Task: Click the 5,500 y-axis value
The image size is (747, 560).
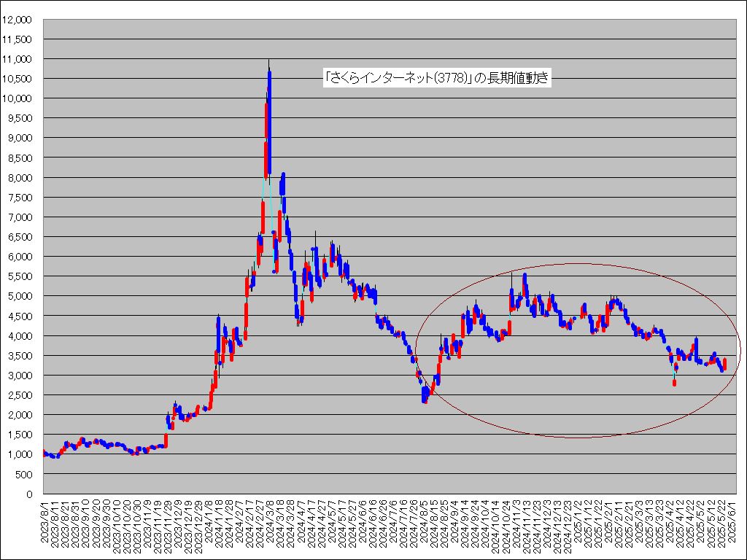Action: (19, 276)
